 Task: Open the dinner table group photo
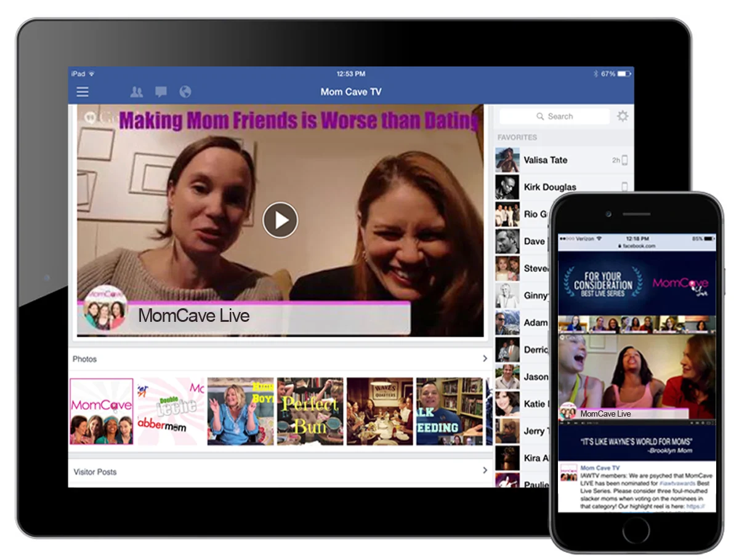point(380,411)
